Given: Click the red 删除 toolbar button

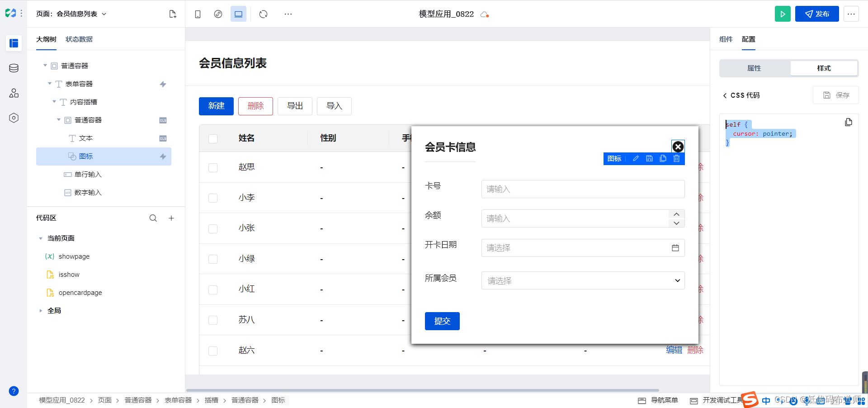Looking at the screenshot, I should (x=255, y=106).
